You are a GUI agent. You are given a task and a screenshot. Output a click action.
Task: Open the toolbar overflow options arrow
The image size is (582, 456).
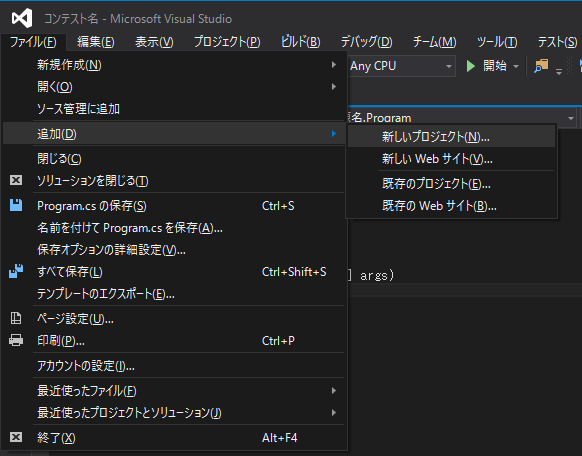(x=559, y=71)
